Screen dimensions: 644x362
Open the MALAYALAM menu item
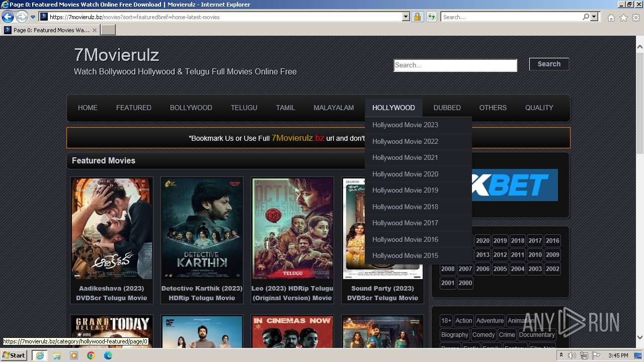tap(334, 108)
